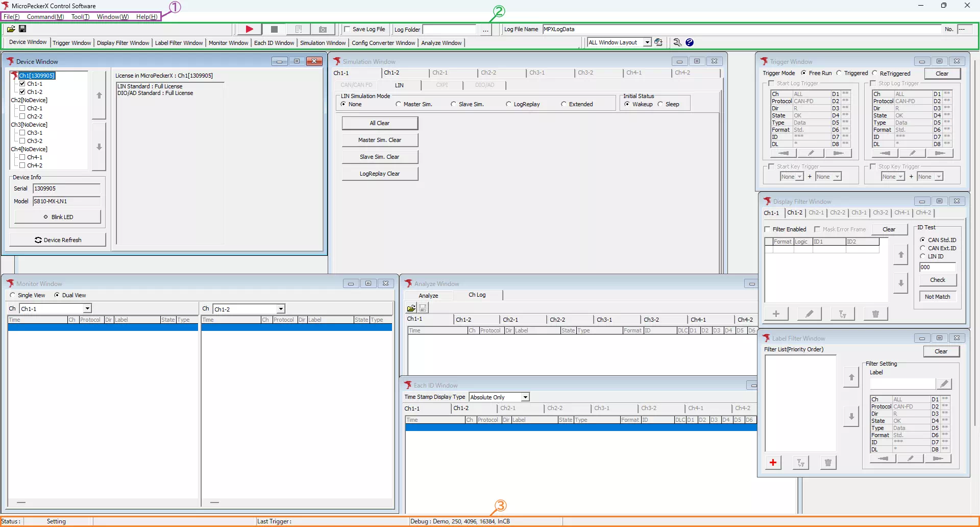
Task: Add a filter with the plus icon in Display Filter
Action: [776, 314]
